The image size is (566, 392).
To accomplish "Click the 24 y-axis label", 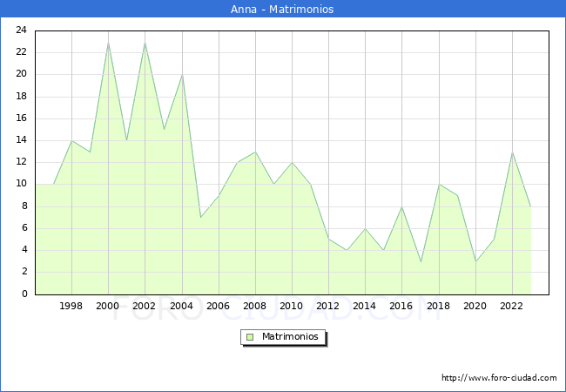I will pyautogui.click(x=21, y=30).
